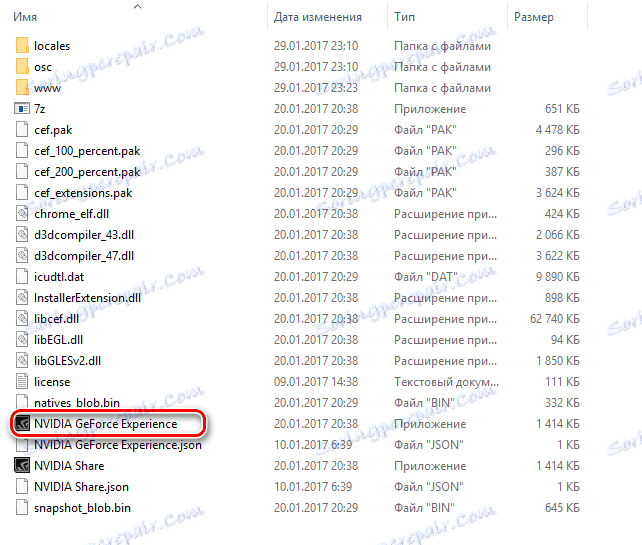
Task: Sort by the Размер column header
Action: pos(534,17)
